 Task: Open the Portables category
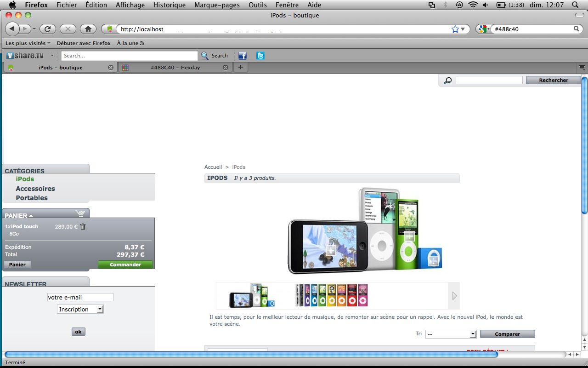(32, 198)
